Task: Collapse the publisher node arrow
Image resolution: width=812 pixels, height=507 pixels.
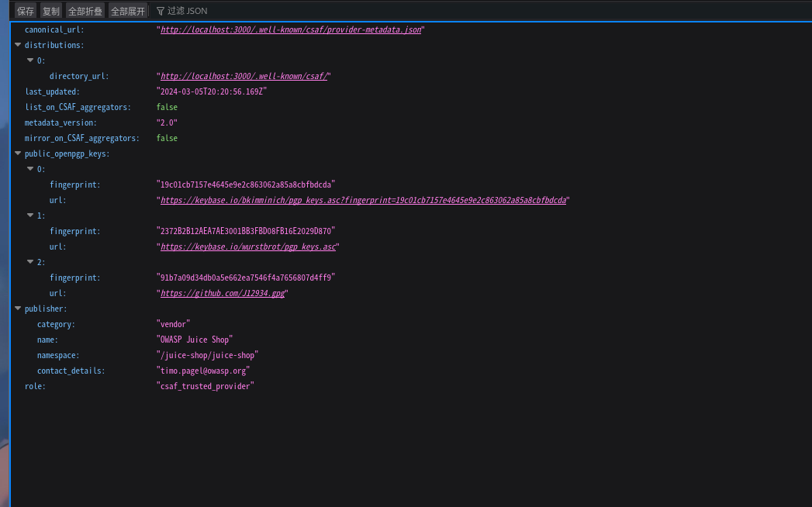Action: [x=18, y=309]
